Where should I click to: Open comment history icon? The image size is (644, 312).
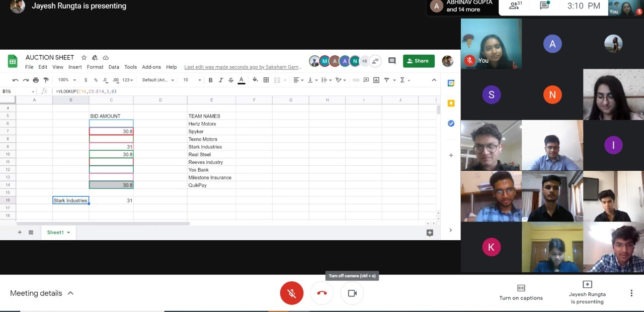(x=392, y=61)
